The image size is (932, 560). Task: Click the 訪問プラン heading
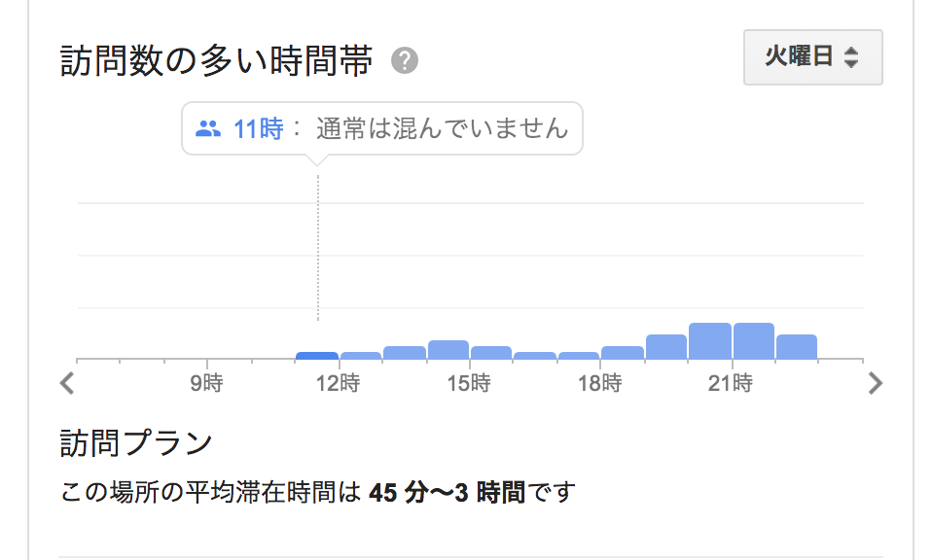[136, 443]
